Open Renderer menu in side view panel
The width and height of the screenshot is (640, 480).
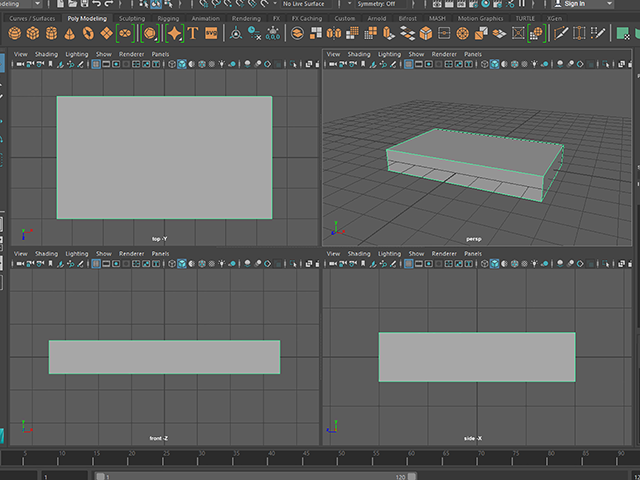[444, 253]
